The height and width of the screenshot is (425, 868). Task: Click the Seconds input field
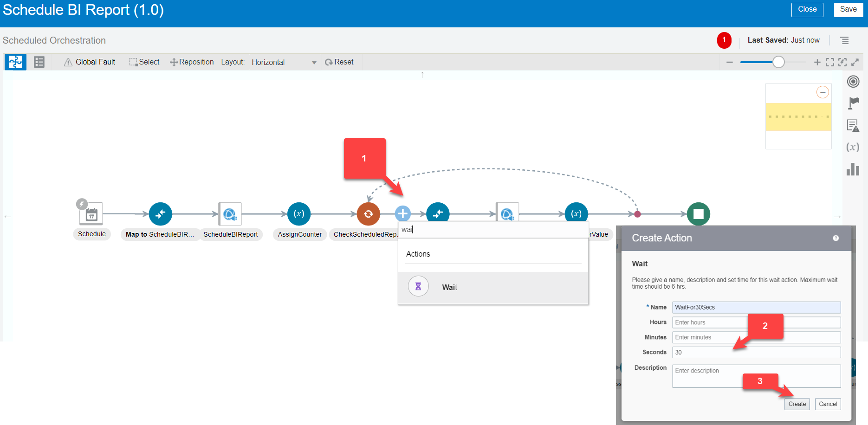pyautogui.click(x=756, y=353)
